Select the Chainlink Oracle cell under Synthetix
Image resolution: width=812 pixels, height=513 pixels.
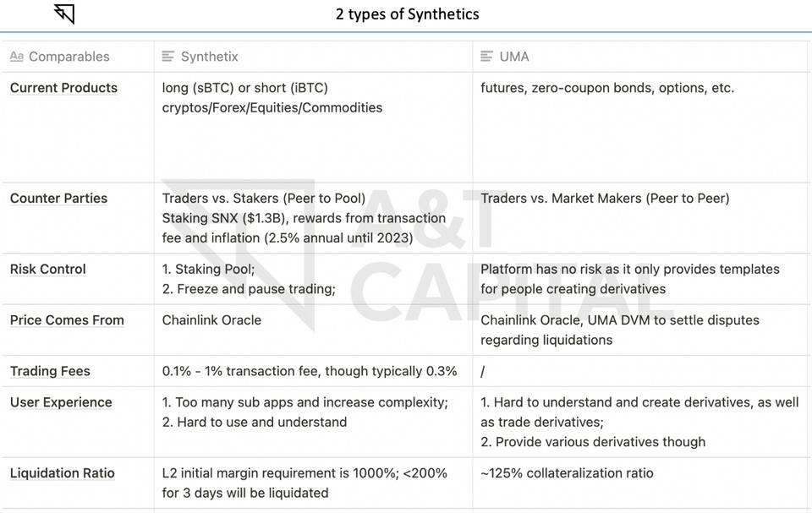tap(313, 330)
